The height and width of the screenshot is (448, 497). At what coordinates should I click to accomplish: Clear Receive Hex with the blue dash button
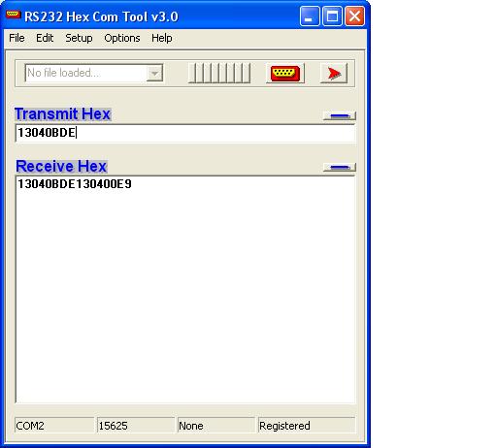click(x=340, y=167)
